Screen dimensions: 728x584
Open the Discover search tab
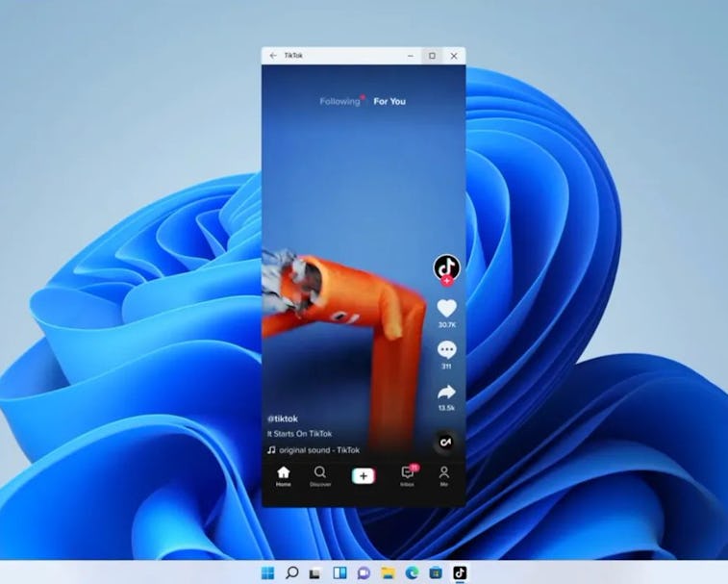pyautogui.click(x=320, y=475)
